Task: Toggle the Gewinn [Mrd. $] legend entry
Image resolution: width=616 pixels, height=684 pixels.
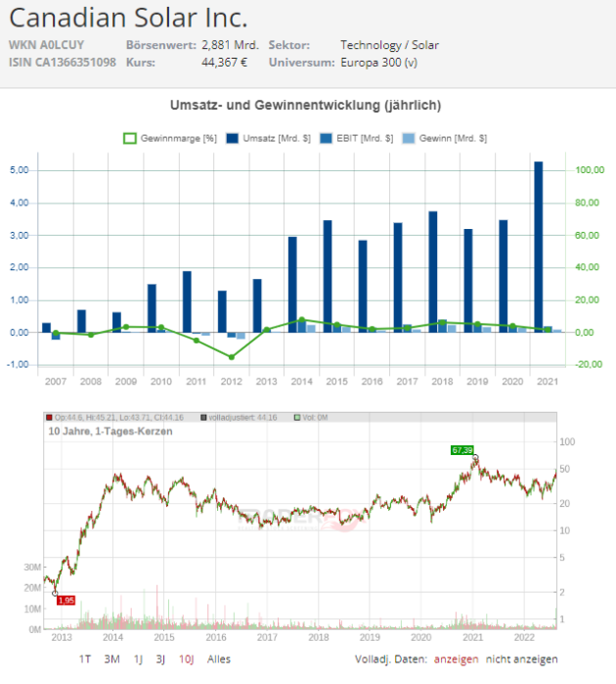Action: pos(445,138)
